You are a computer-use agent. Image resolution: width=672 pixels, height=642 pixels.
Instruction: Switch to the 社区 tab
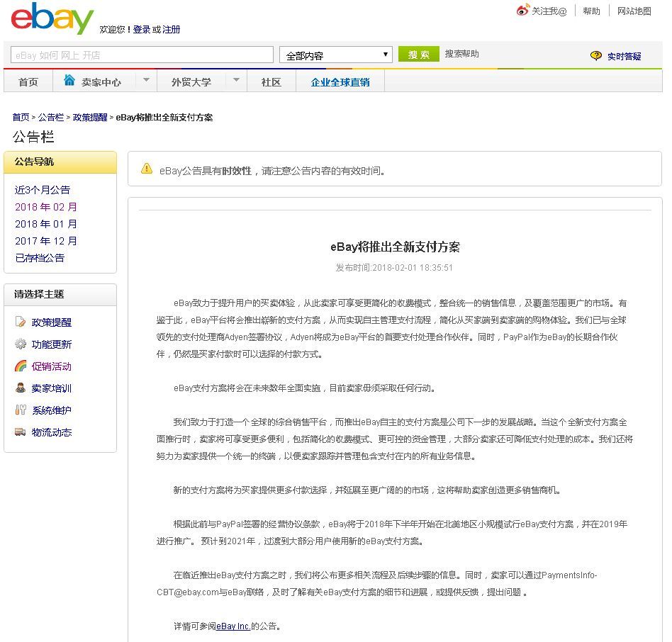(270, 82)
